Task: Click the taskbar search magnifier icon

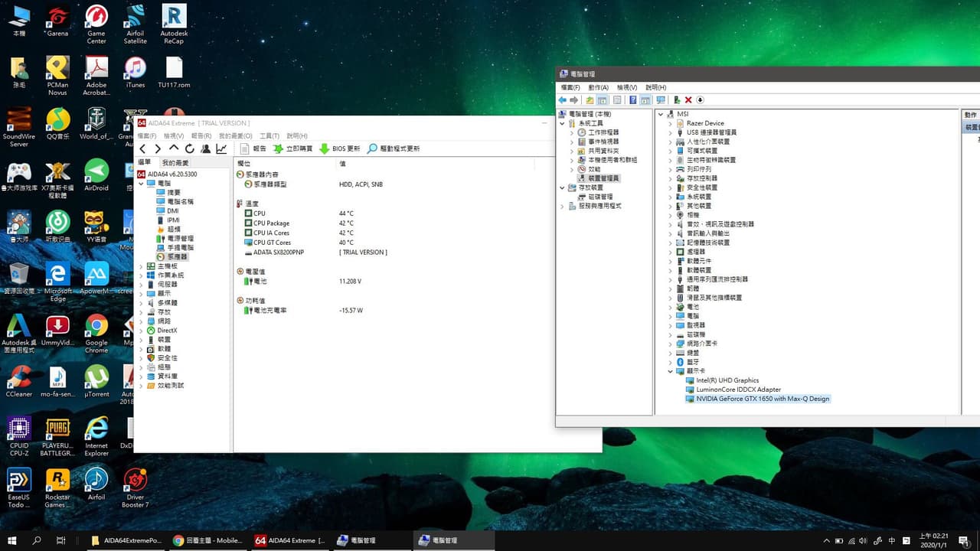Action: [x=37, y=540]
